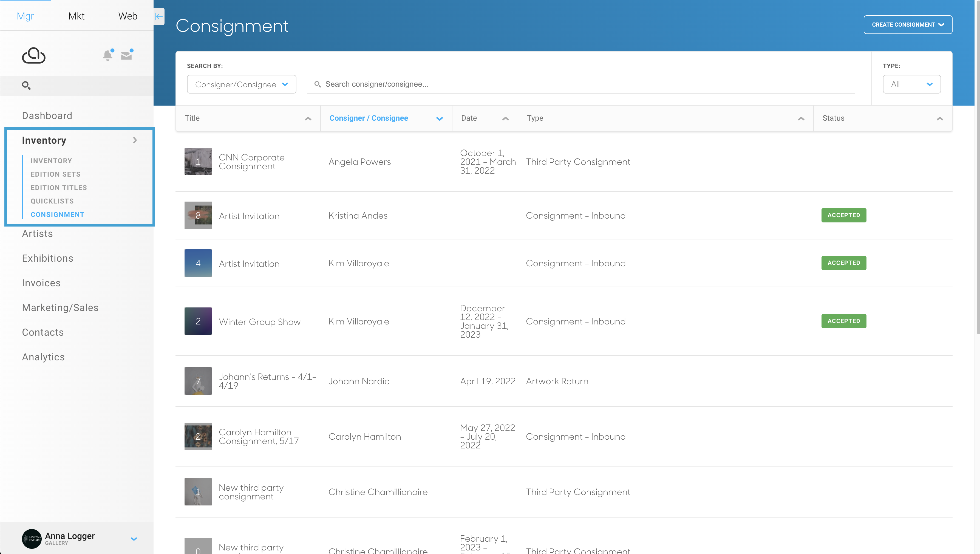Collapse the sidebar using the arrow icon
Screen dimensions: 980x554
coord(159,16)
